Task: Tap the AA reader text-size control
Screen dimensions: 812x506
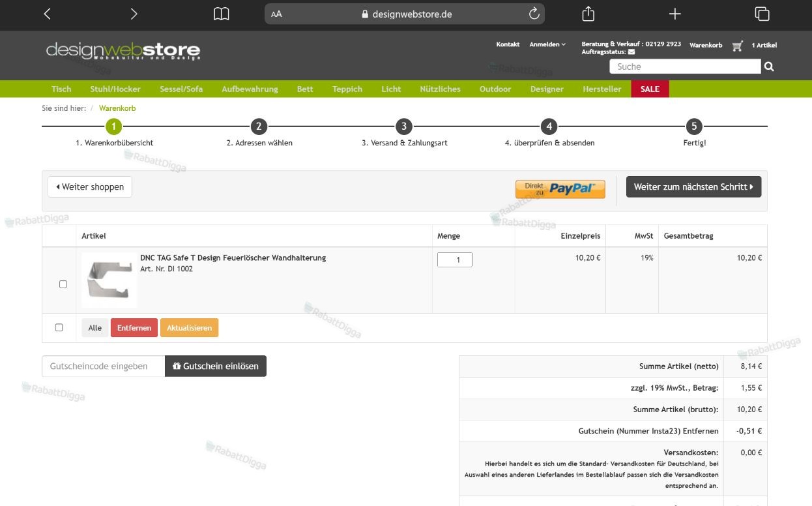Action: click(x=276, y=14)
